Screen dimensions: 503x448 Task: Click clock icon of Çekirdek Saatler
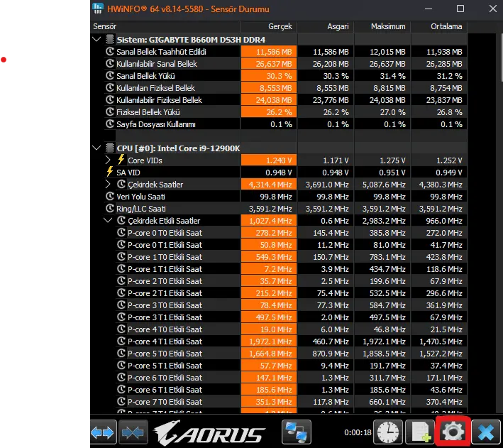pyautogui.click(x=121, y=184)
